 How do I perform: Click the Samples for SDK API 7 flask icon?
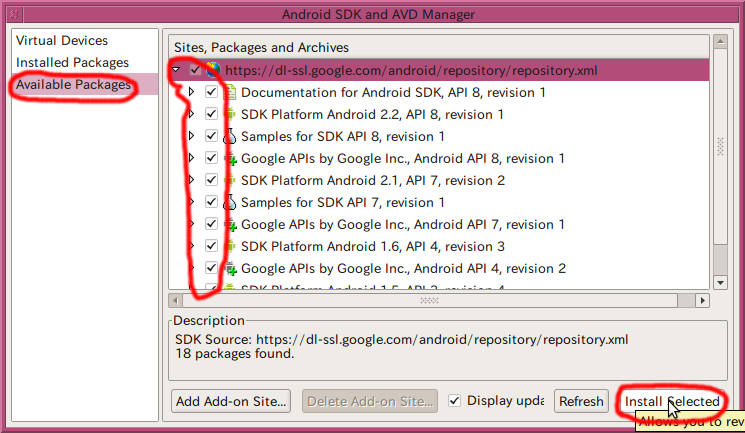click(x=230, y=202)
